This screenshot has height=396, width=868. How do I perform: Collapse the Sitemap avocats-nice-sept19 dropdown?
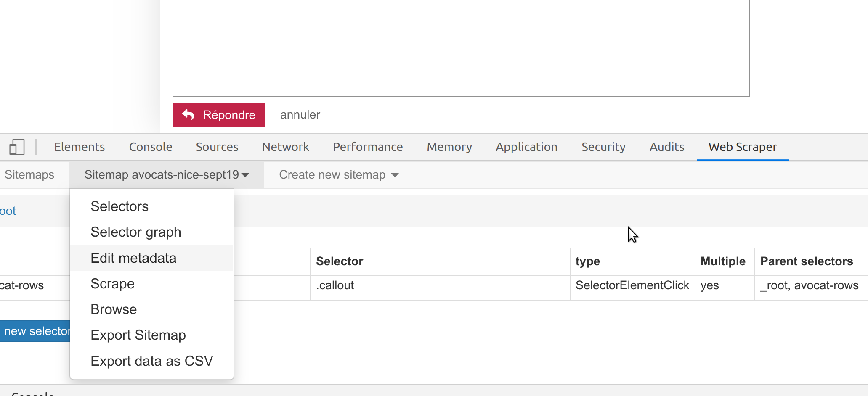pyautogui.click(x=167, y=175)
